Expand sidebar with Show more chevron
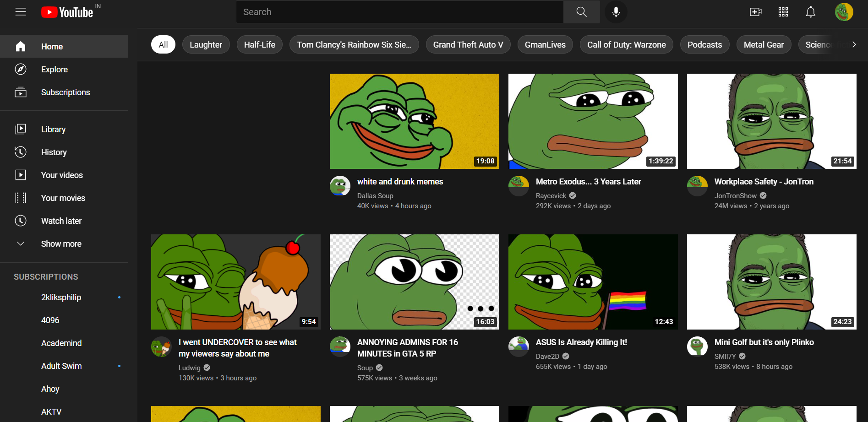This screenshot has width=868, height=422. pos(21,243)
